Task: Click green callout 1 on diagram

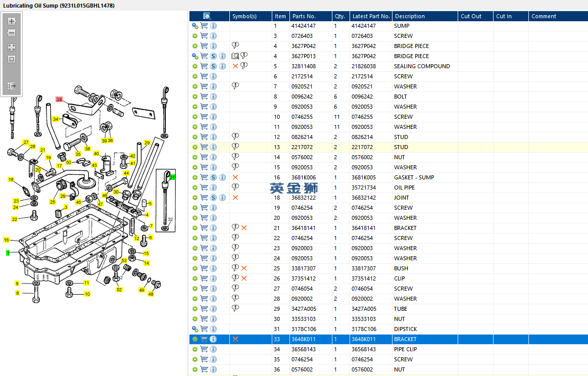Action: (x=8, y=253)
